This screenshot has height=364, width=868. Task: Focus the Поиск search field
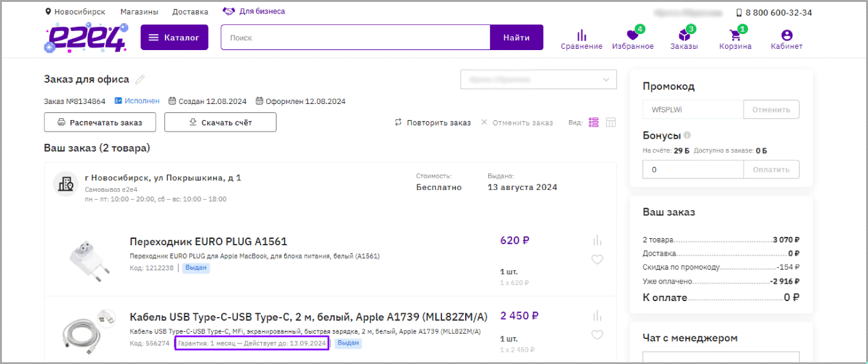coord(355,37)
